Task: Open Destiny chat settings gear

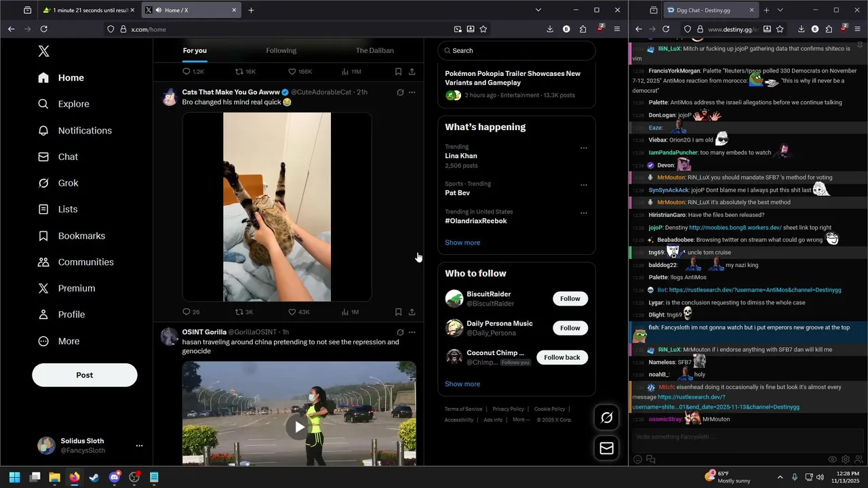Action: tap(846, 459)
